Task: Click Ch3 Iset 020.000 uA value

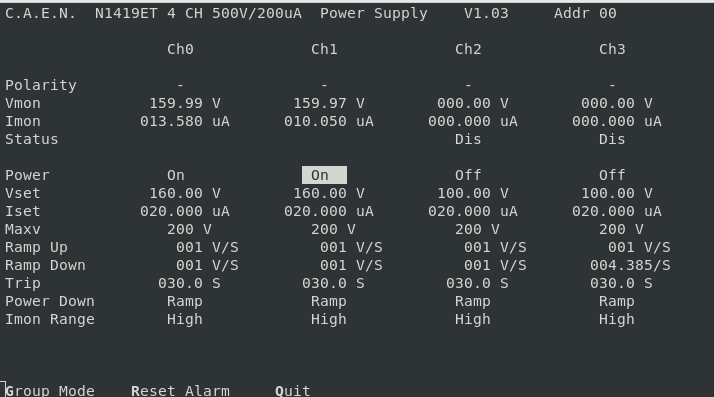Action: (617, 211)
